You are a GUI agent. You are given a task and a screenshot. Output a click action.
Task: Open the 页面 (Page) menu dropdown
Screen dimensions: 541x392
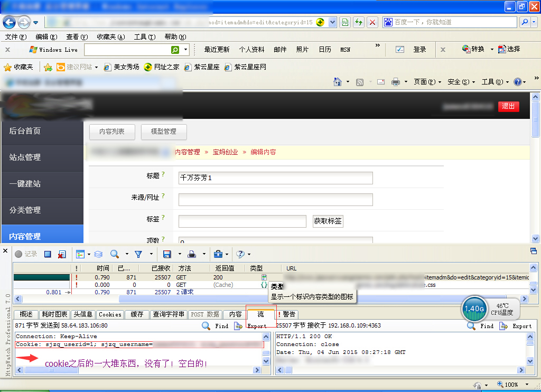[x=427, y=82]
